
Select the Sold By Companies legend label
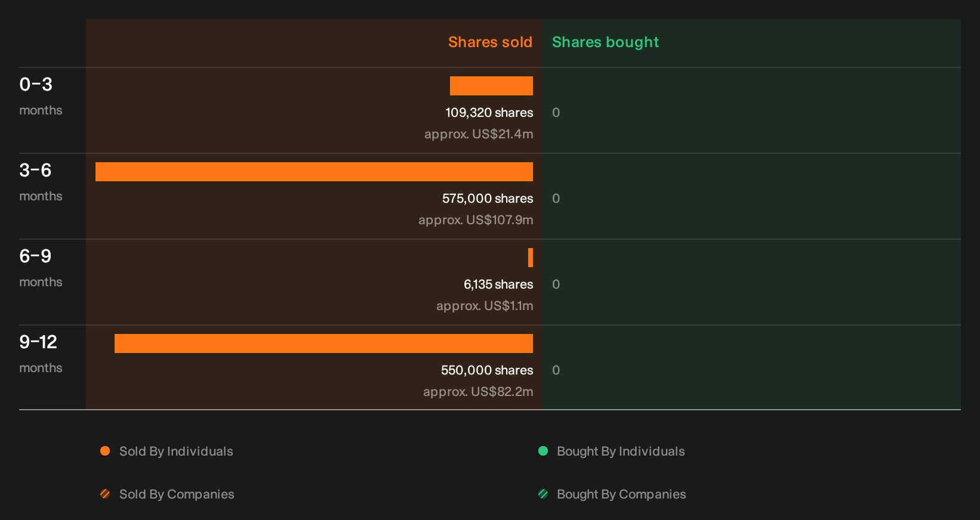tap(177, 494)
